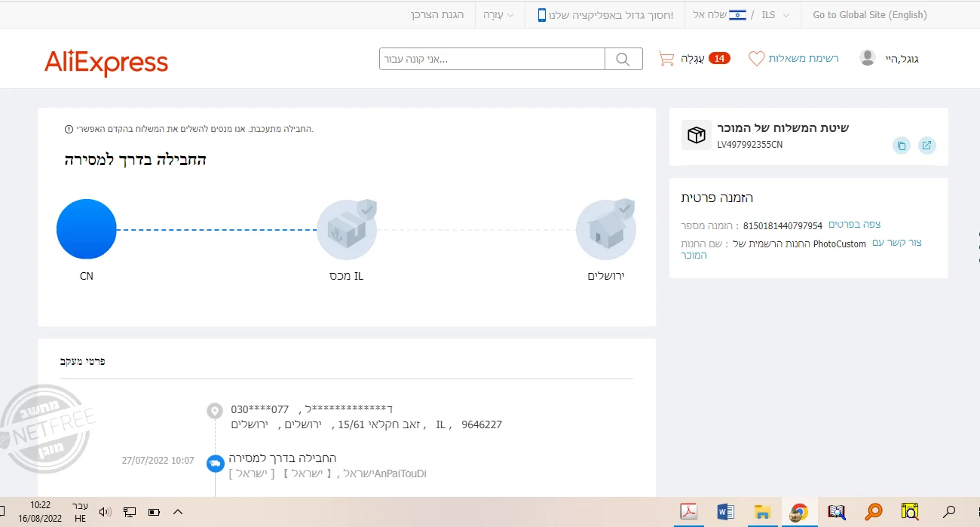Click the user avatar icon
The height and width of the screenshot is (527, 980).
(868, 58)
